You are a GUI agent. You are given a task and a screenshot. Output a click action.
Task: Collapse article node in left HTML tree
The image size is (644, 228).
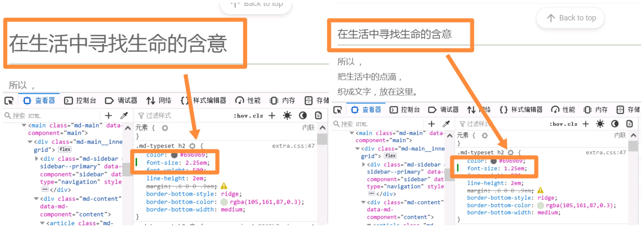(42, 223)
